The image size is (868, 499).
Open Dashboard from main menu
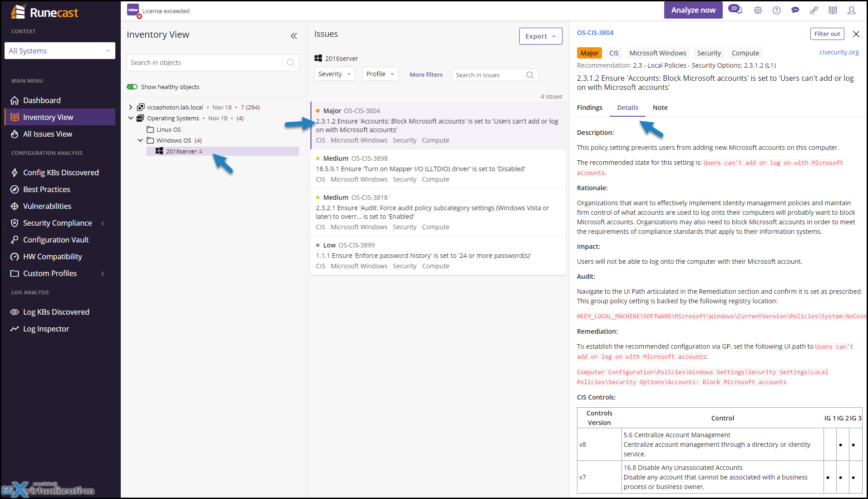[60, 100]
